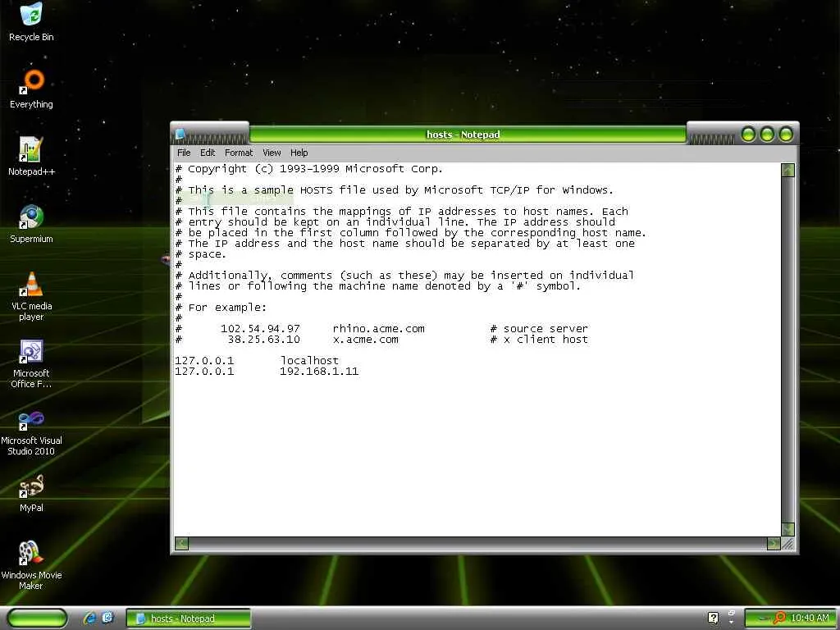Open the Format menu in Notepad
Screen dimensions: 840x630
(x=239, y=153)
